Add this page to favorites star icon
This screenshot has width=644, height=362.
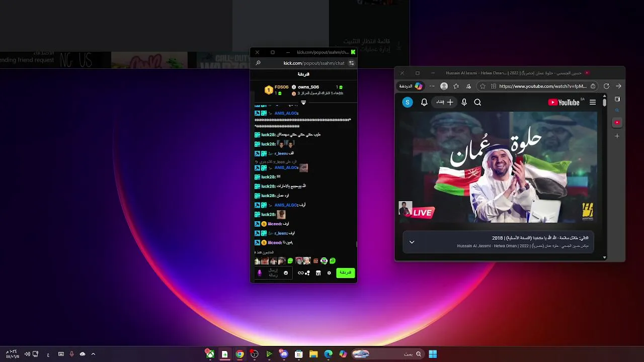482,86
